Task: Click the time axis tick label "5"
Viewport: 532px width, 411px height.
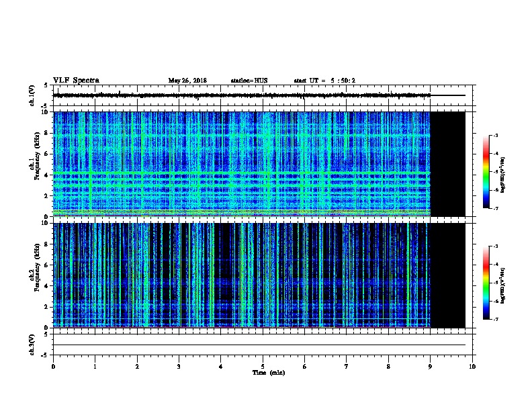Action: click(263, 366)
